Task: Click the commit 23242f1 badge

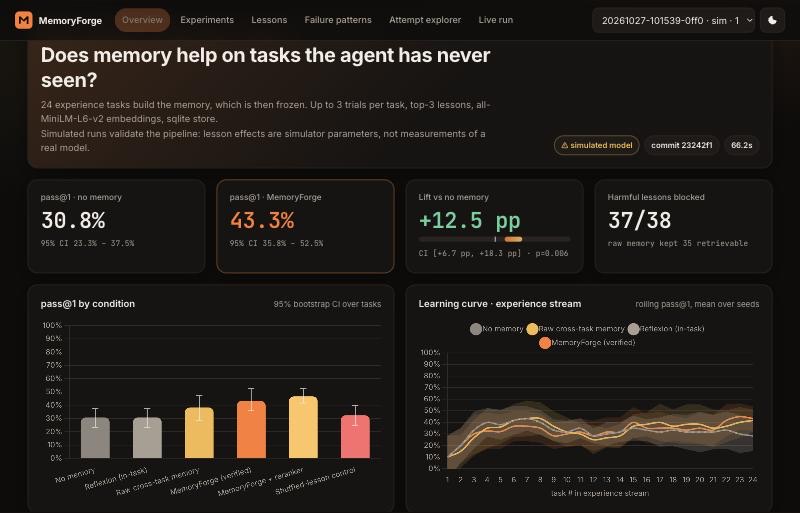Action: (x=682, y=145)
